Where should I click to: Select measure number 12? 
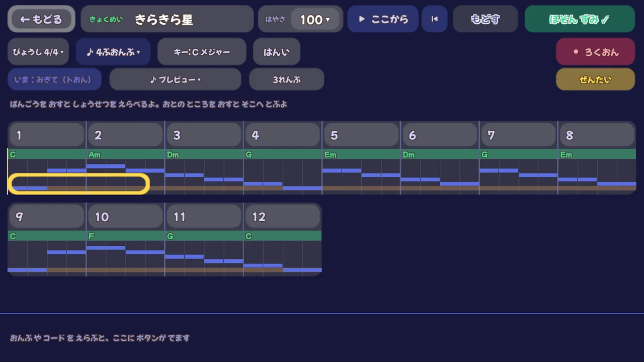[283, 217]
